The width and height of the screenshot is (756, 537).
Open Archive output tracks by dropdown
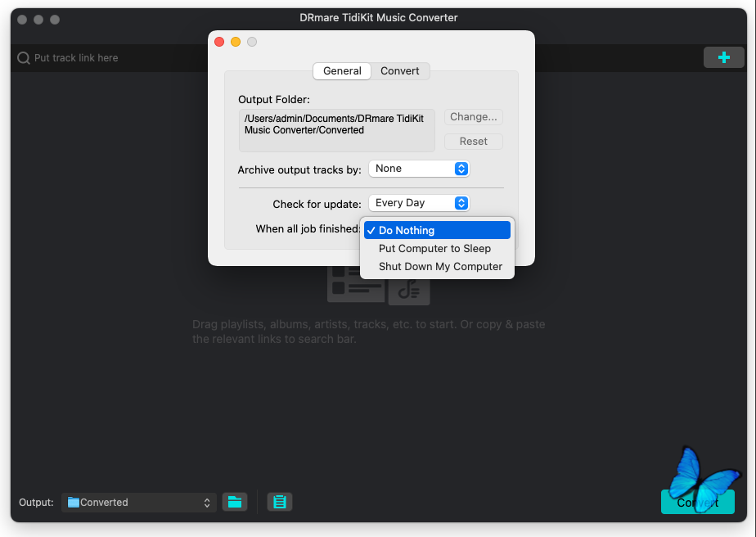[419, 169]
